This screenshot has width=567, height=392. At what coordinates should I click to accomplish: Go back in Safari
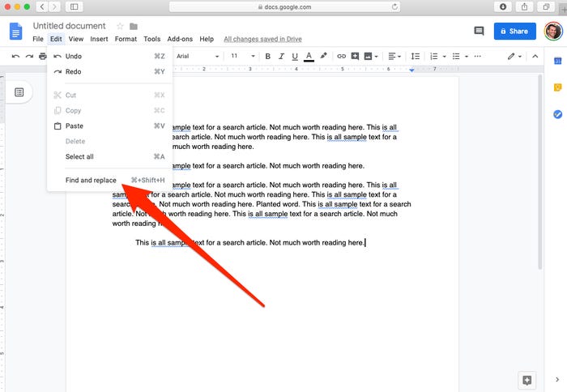pos(42,6)
